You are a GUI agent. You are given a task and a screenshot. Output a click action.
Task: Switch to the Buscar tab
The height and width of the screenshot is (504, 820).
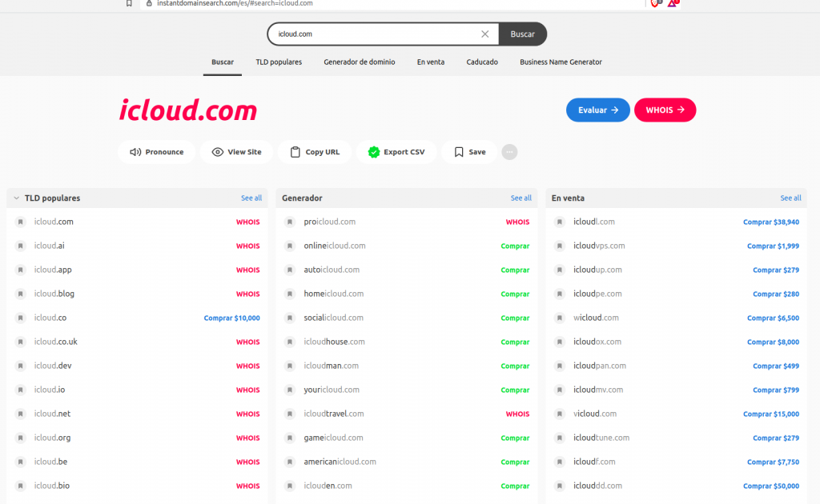[223, 62]
